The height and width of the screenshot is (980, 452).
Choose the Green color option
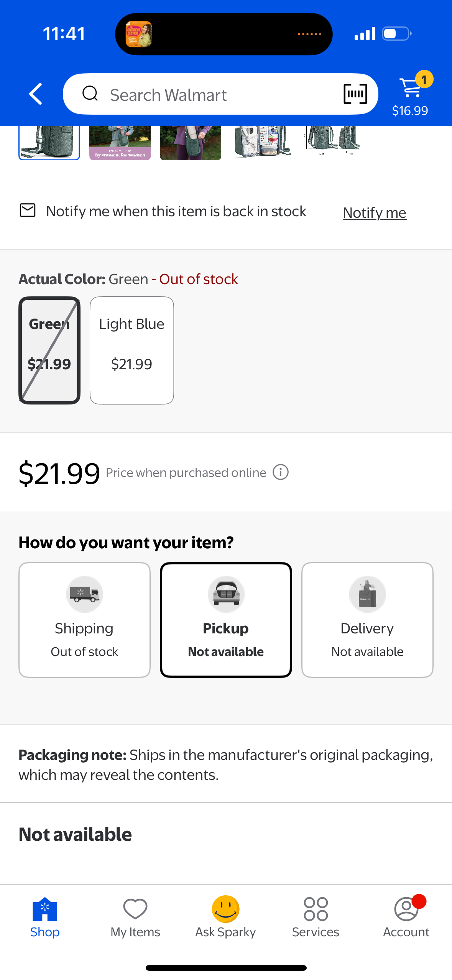coord(49,350)
